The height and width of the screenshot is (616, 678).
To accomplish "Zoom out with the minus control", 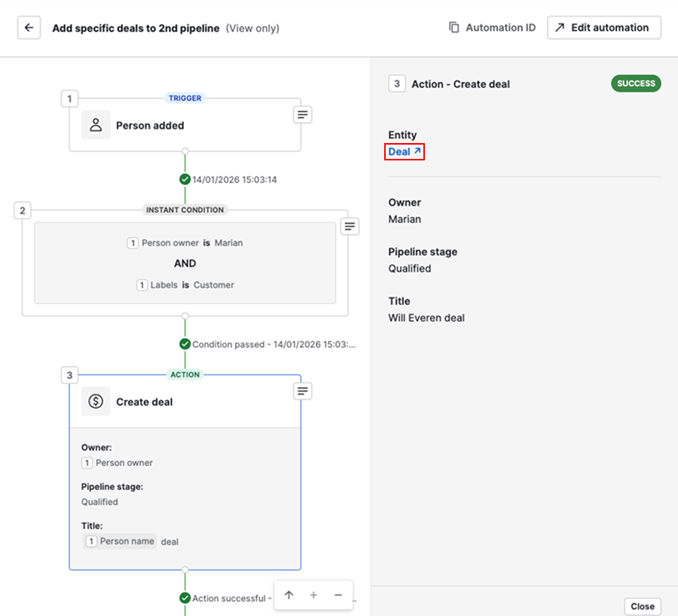I will click(x=338, y=595).
